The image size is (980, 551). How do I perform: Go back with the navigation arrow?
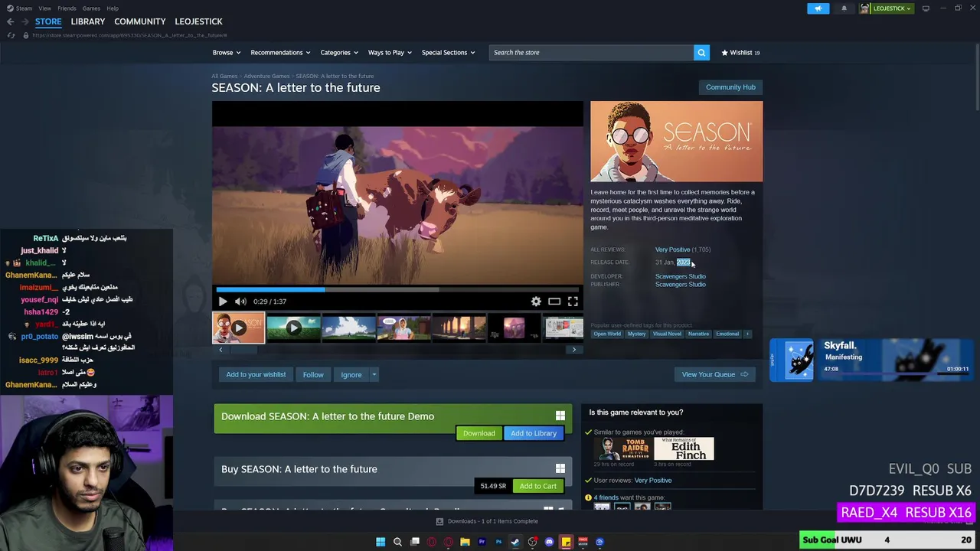coord(10,21)
